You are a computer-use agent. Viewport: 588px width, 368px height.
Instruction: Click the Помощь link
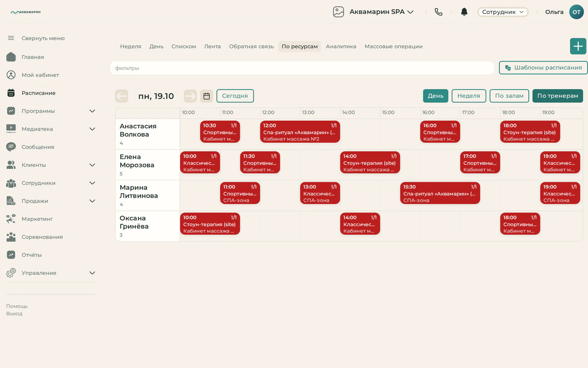(x=17, y=306)
